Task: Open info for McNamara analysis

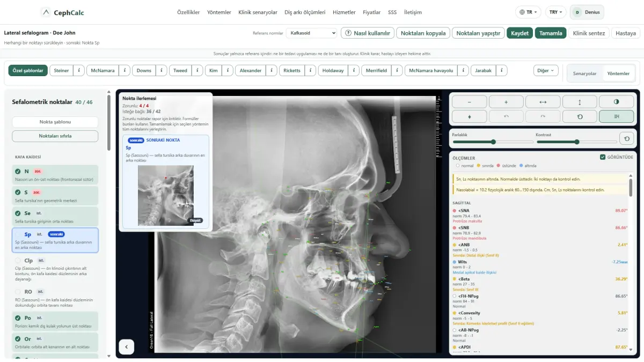Action: tap(124, 70)
